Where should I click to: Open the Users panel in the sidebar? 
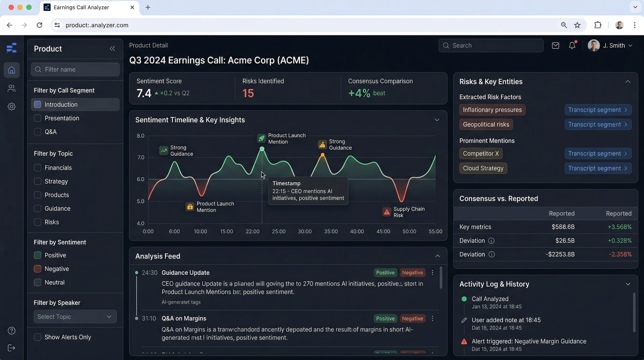point(11,88)
